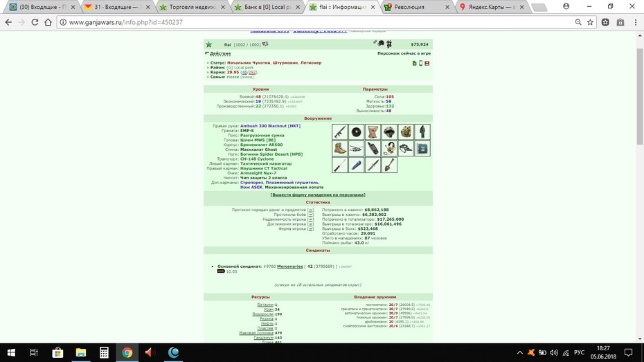644x362 pixels.
Task: Switch to the 31 · Входящие mail tab
Action: coord(117,7)
